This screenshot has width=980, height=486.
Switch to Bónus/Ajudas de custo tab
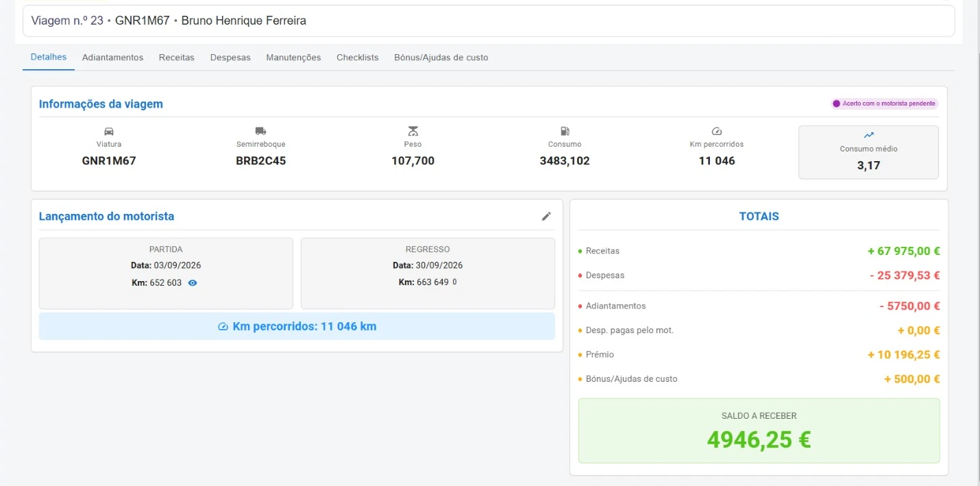coord(441,58)
